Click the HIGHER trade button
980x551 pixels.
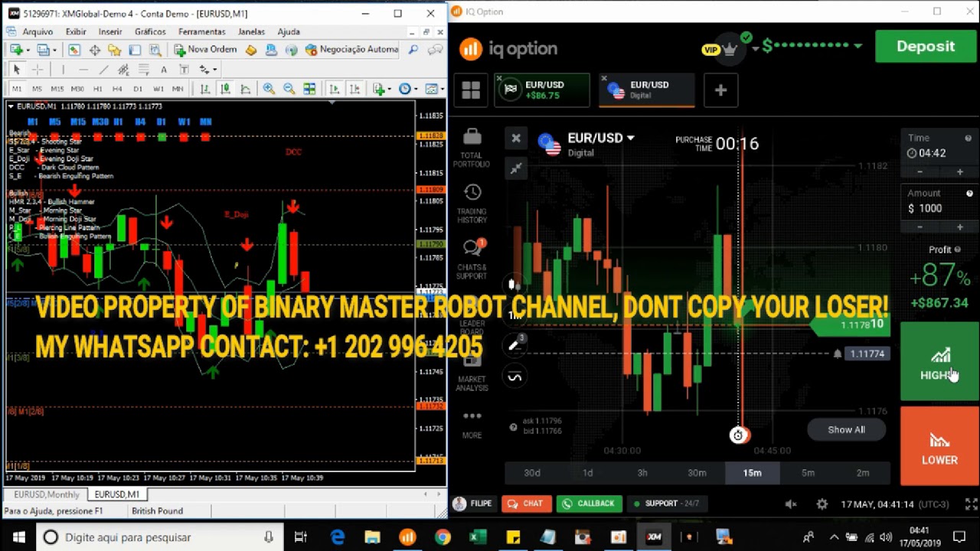tap(939, 362)
